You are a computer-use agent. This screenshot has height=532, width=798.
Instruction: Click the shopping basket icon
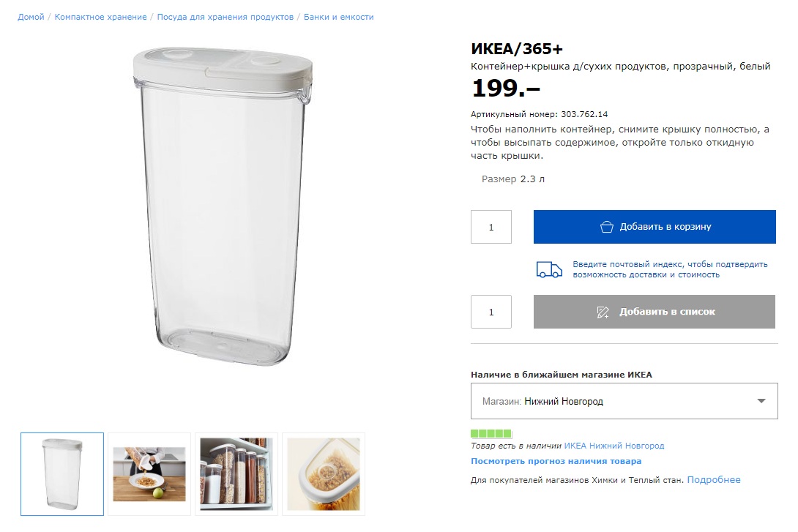pyautogui.click(x=606, y=227)
